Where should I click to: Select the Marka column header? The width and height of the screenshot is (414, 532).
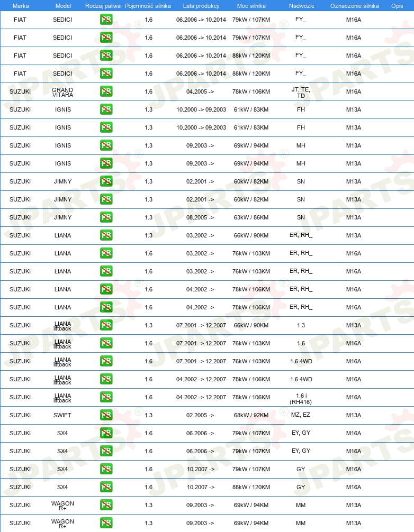21,6
